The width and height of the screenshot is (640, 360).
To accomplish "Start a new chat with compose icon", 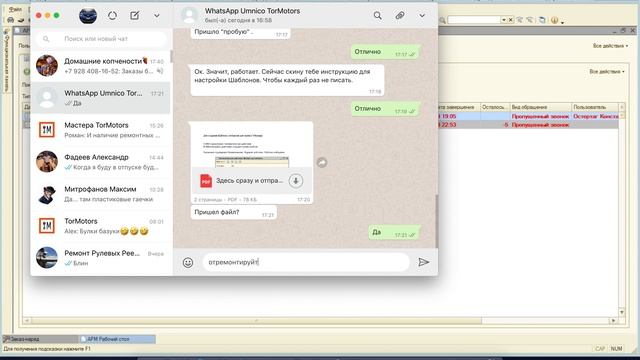I will 135,16.
